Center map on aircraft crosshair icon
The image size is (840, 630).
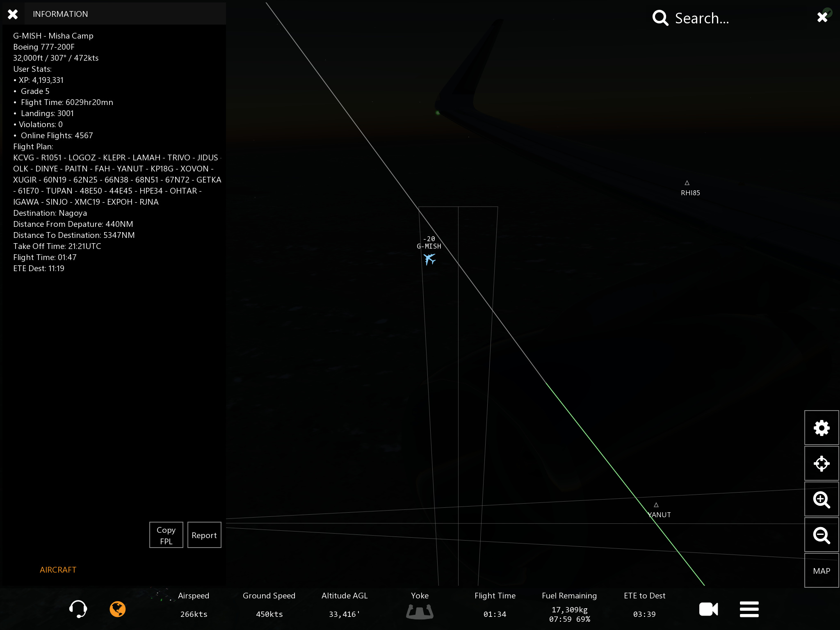(821, 463)
